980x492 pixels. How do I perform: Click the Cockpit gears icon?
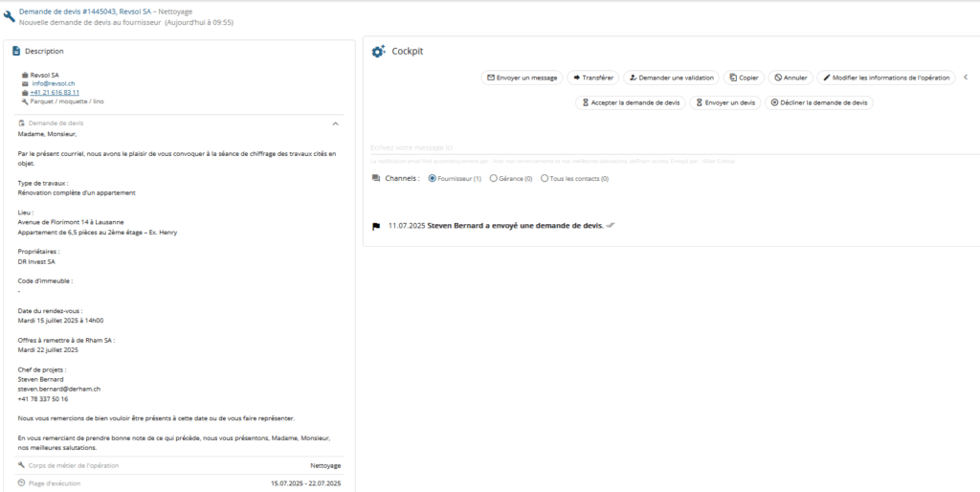[x=379, y=51]
